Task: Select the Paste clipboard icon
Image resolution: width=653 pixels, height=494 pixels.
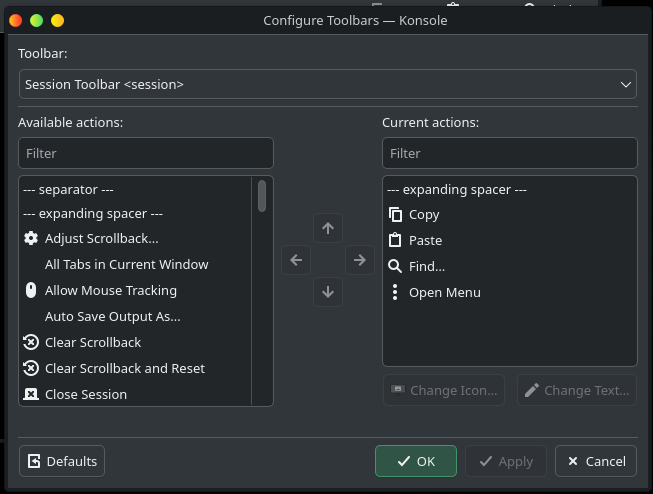Action: pyautogui.click(x=395, y=240)
